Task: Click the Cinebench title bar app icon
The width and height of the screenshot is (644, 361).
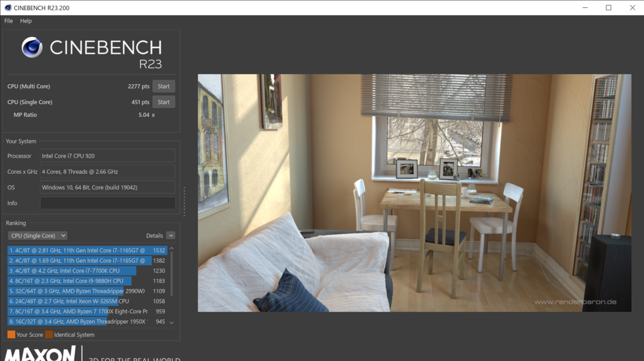Action: [x=8, y=8]
